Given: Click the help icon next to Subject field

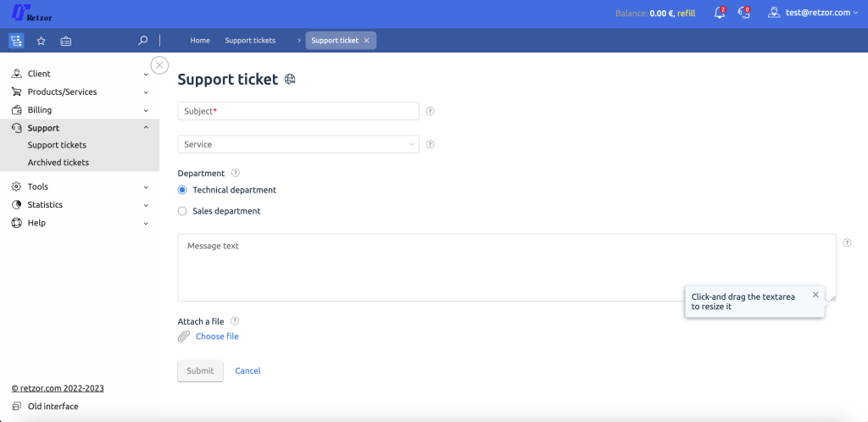Looking at the screenshot, I should tap(430, 111).
